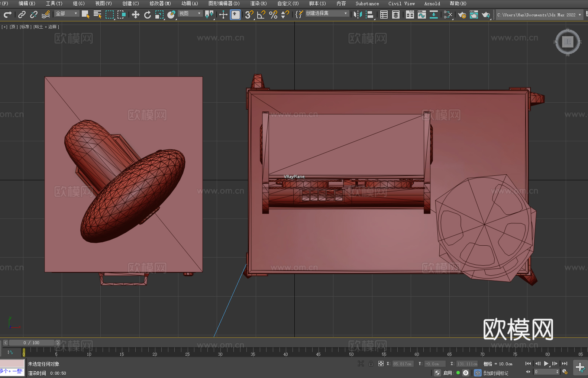Open Rendered Frame Window

[474, 14]
